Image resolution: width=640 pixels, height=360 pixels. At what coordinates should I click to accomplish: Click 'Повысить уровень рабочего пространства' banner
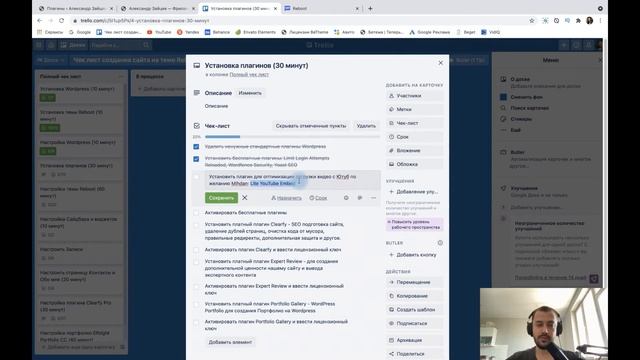click(414, 224)
